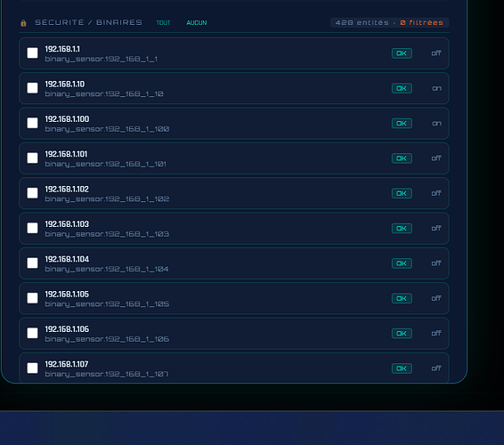Click the 428 entités filtered counter
This screenshot has height=445, width=504.
pos(389,23)
